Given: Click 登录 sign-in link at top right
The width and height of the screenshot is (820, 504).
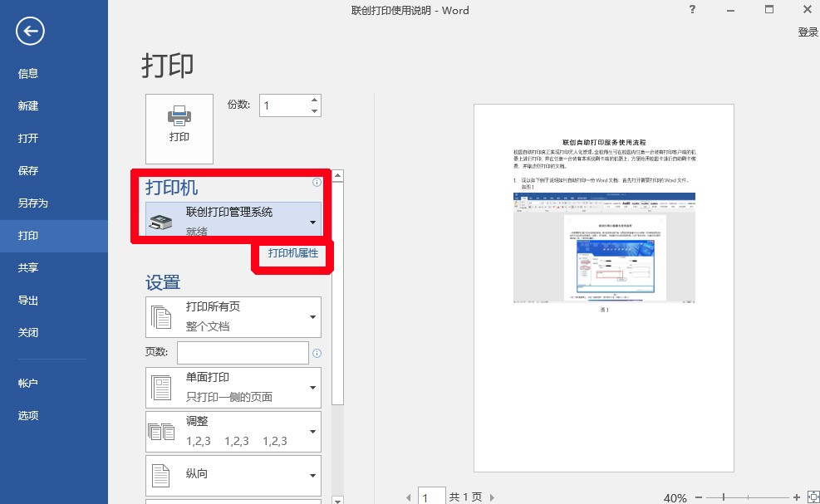Looking at the screenshot, I should pyautogui.click(x=808, y=32).
